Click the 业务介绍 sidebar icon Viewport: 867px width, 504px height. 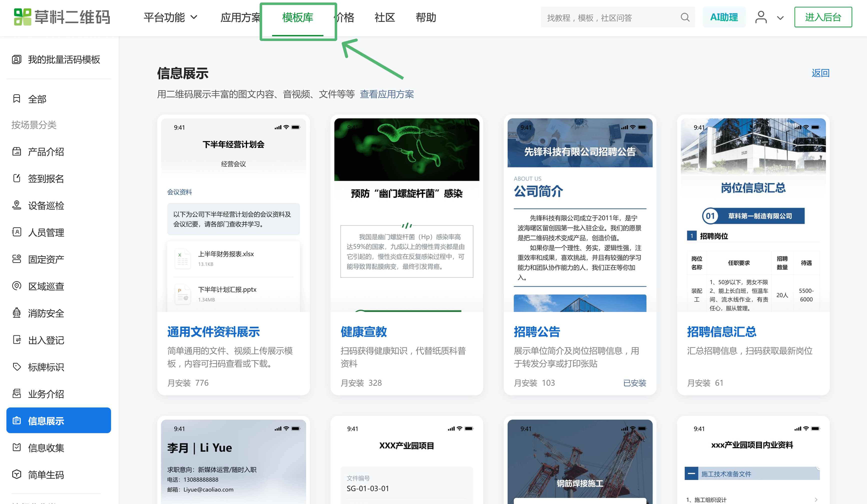[17, 393]
